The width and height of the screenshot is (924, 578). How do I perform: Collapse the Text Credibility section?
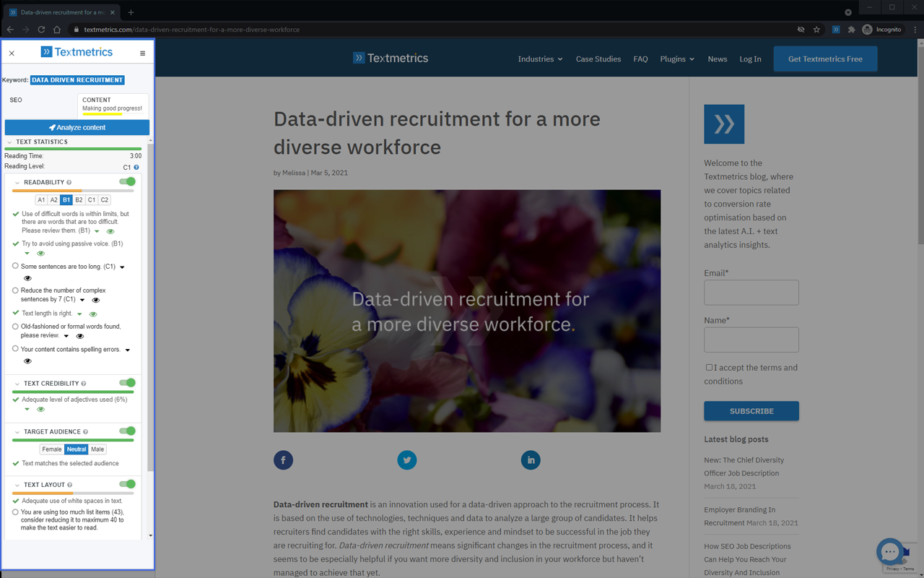(x=17, y=384)
